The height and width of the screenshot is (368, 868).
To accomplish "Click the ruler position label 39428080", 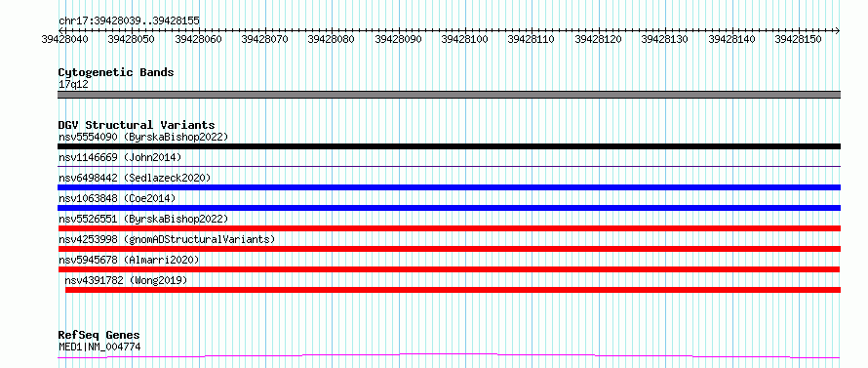I will point(331,39).
